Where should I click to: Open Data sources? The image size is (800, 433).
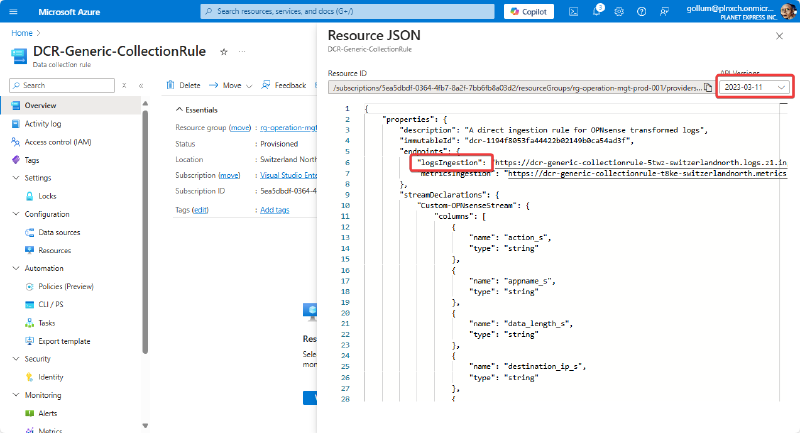click(x=59, y=233)
